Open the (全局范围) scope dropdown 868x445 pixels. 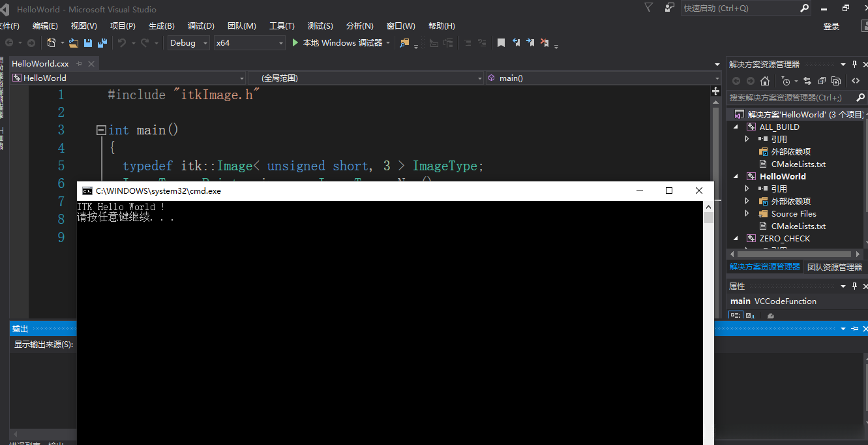pyautogui.click(x=367, y=78)
